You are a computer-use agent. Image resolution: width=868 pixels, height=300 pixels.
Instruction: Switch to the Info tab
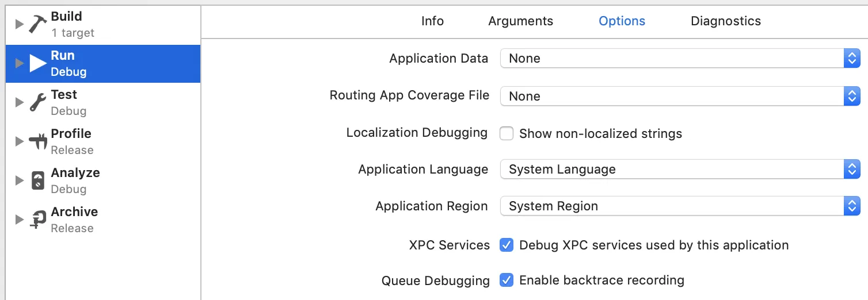[x=432, y=21]
